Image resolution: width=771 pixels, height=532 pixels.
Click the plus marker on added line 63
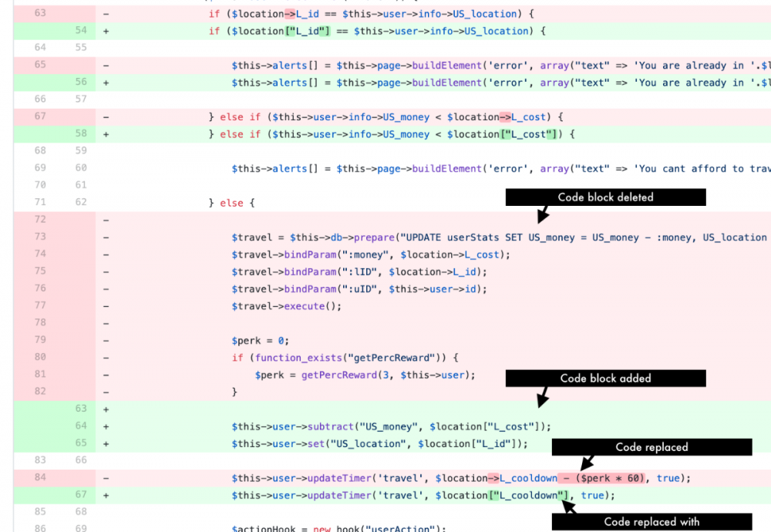[x=106, y=408]
